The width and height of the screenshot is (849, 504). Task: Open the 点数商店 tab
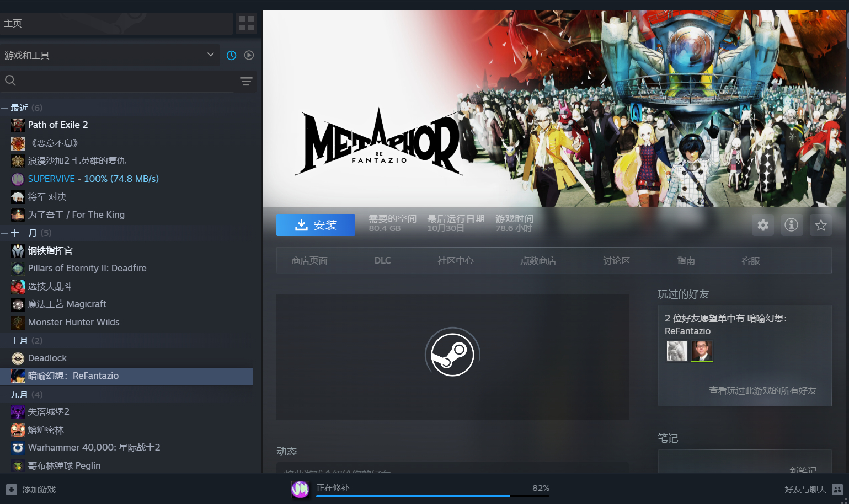[538, 260]
